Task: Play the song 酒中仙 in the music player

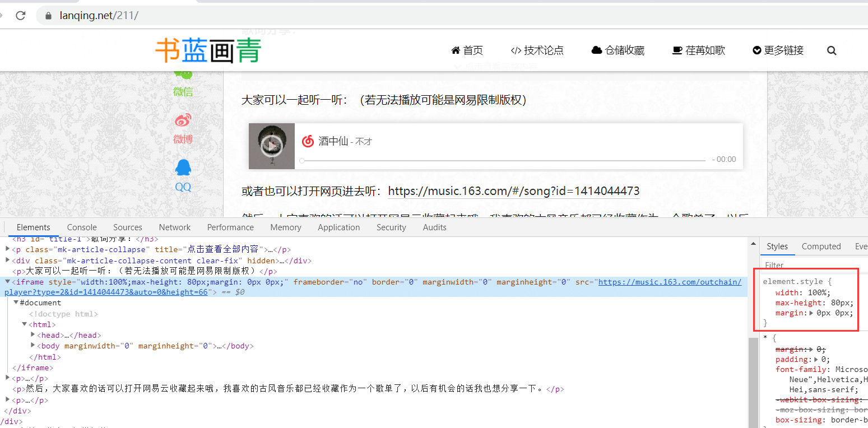Action: coord(272,146)
